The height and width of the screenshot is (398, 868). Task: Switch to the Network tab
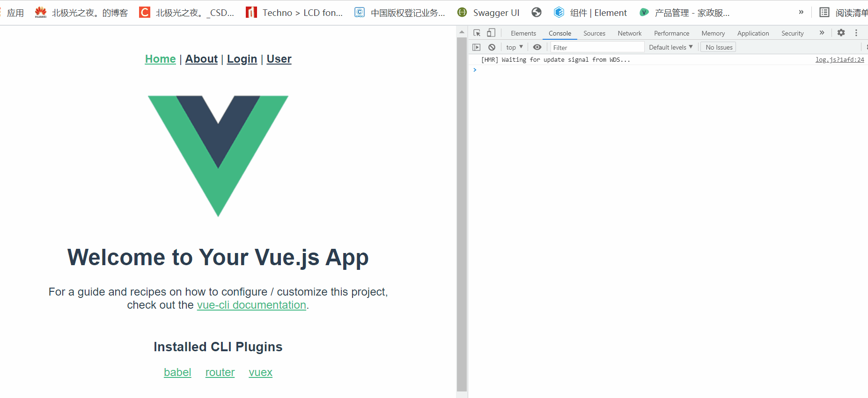(x=630, y=33)
